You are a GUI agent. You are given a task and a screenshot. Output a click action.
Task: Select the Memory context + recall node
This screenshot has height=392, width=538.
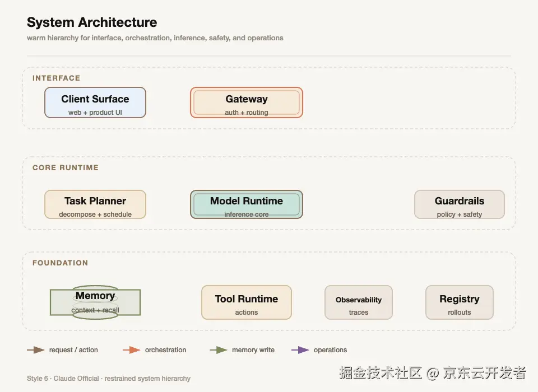click(95, 302)
